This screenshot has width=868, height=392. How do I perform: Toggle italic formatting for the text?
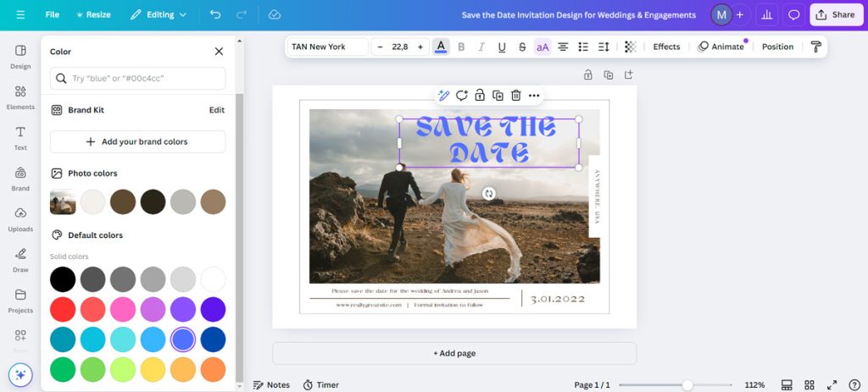point(481,47)
